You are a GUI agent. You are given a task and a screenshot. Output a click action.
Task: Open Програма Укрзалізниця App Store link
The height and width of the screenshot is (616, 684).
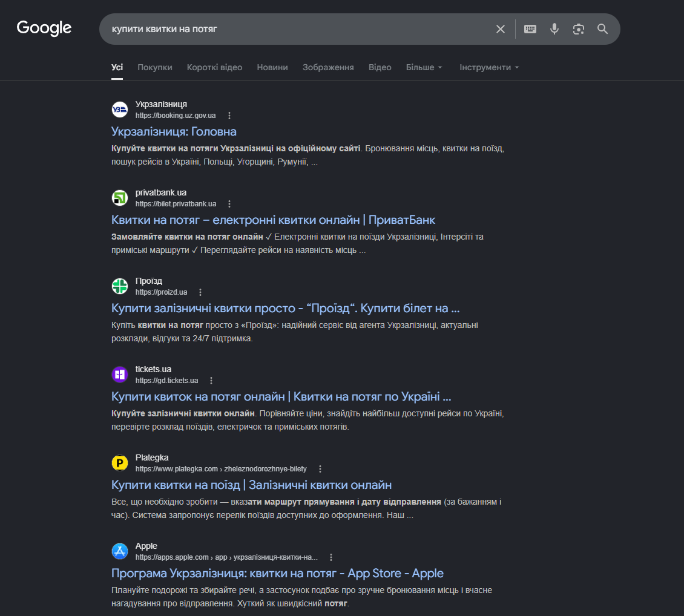click(x=277, y=573)
